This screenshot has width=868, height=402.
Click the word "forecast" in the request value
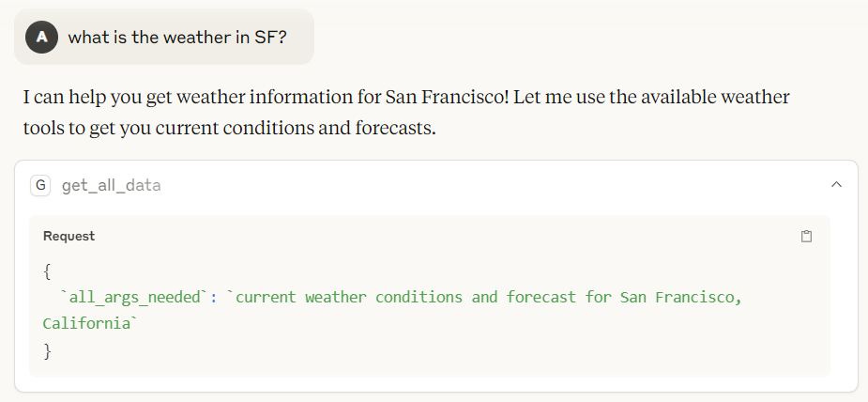[x=541, y=298]
